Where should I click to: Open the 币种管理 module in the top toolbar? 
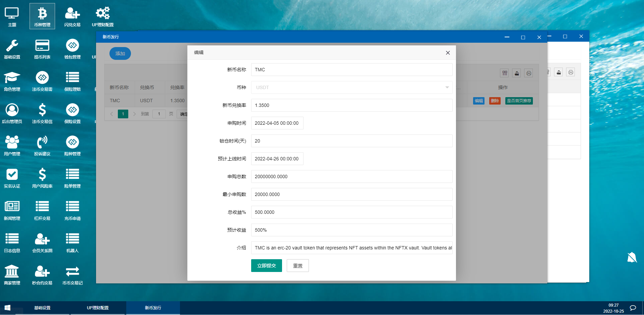tap(42, 16)
